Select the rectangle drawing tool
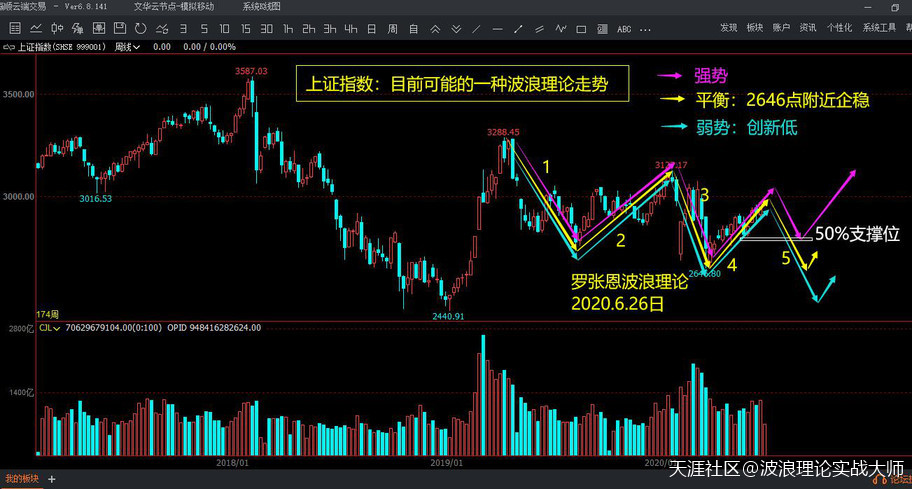912x489 pixels. (581, 29)
